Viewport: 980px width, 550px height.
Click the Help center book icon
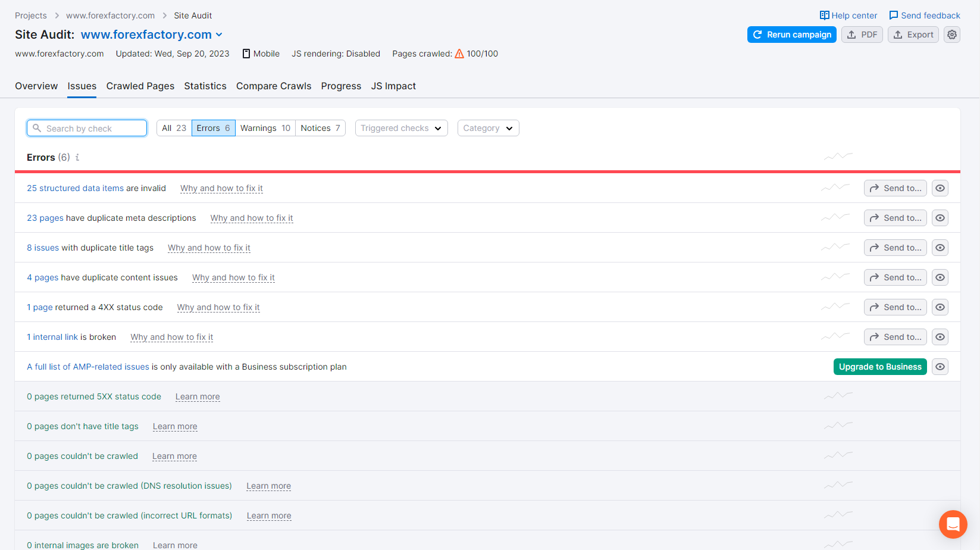(x=824, y=15)
